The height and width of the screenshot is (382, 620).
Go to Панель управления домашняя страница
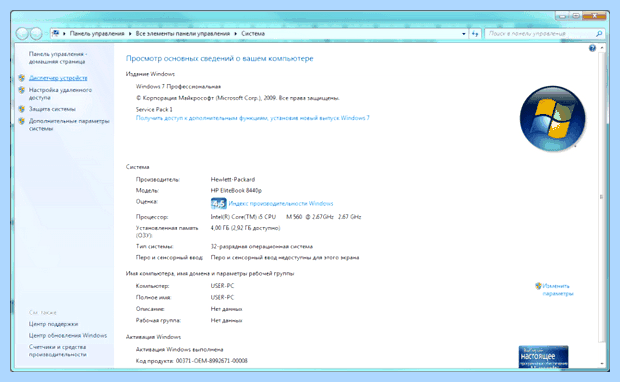click(58, 58)
